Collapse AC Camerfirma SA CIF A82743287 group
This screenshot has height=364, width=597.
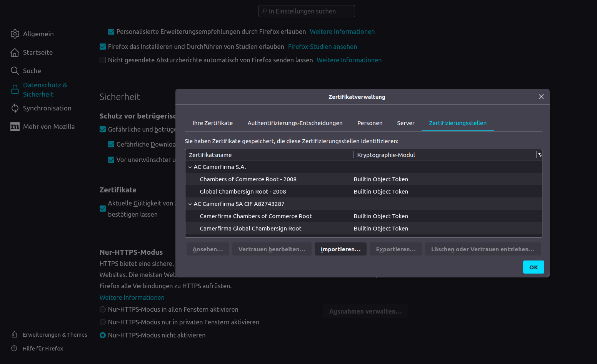click(x=190, y=204)
